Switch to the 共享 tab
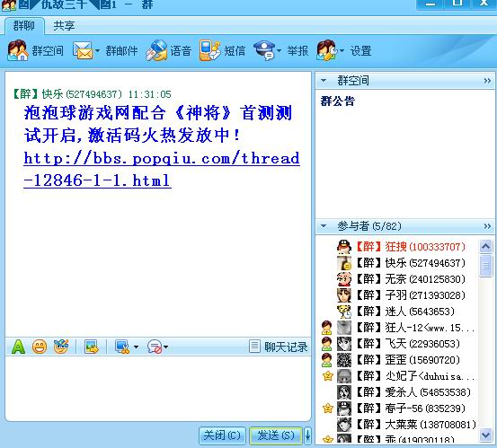497x448 pixels. click(64, 26)
